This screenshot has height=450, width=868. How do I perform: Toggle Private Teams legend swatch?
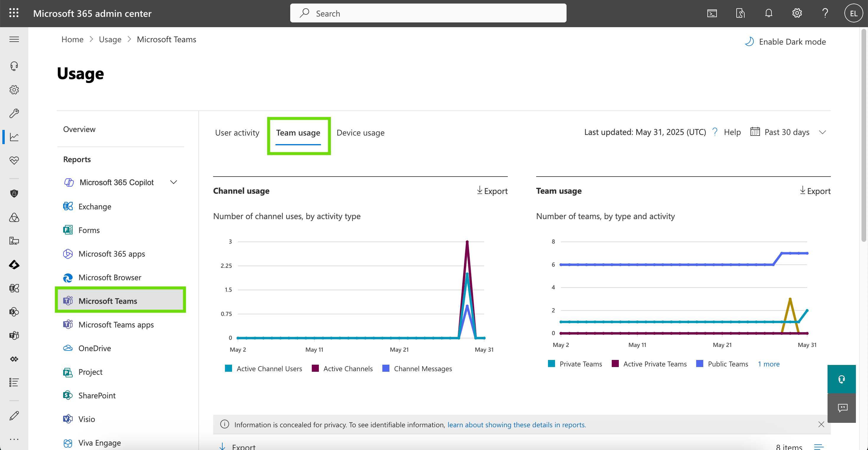551,364
